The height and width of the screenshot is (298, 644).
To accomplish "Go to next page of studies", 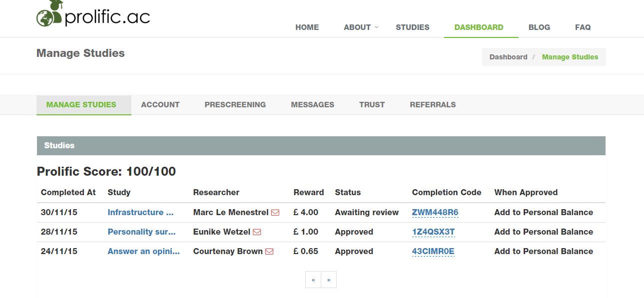I will click(329, 280).
